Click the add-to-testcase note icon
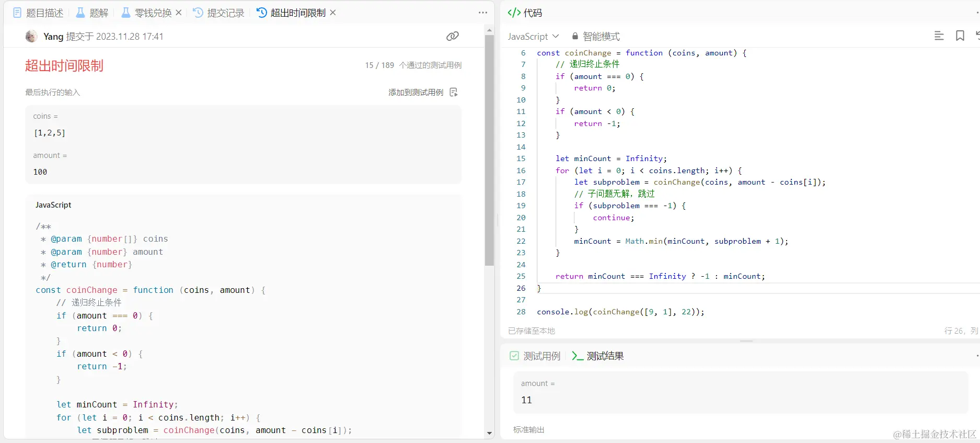Viewport: 980px width, 443px height. coord(454,92)
